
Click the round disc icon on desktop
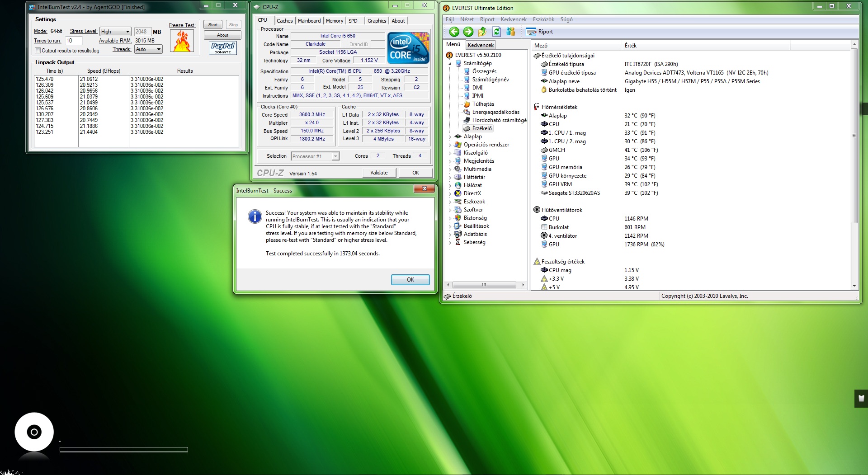tap(34, 432)
